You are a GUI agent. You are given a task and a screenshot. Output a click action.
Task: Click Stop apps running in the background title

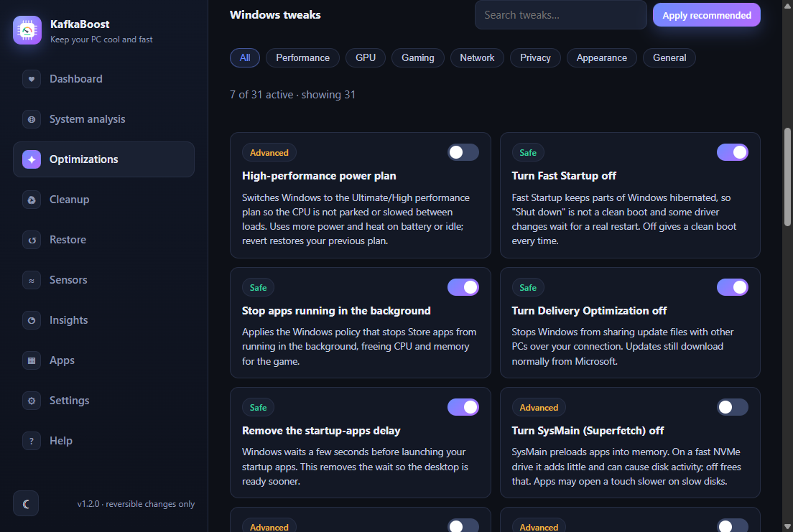point(336,311)
